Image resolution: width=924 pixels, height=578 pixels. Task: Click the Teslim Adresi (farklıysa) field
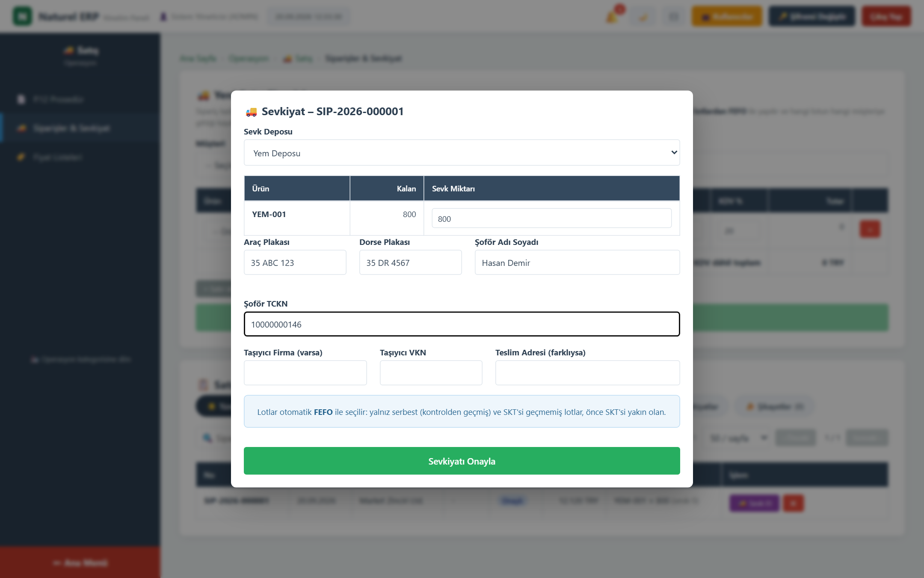coord(587,372)
